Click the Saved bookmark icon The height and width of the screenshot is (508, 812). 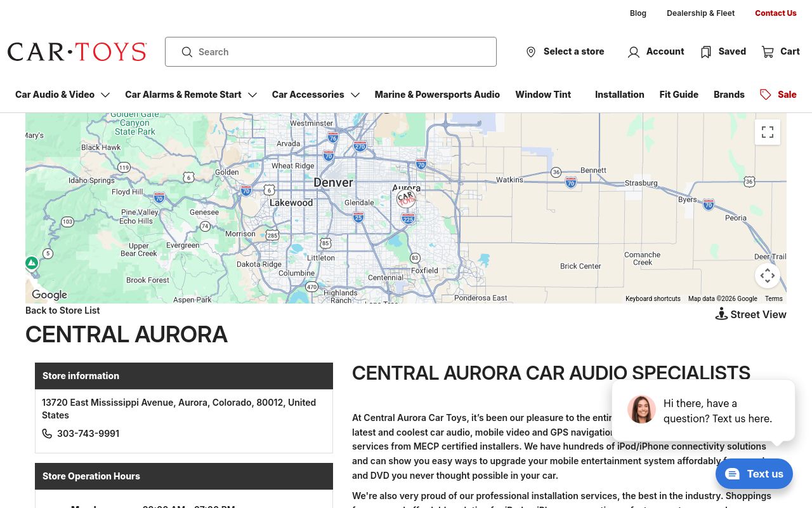point(706,52)
